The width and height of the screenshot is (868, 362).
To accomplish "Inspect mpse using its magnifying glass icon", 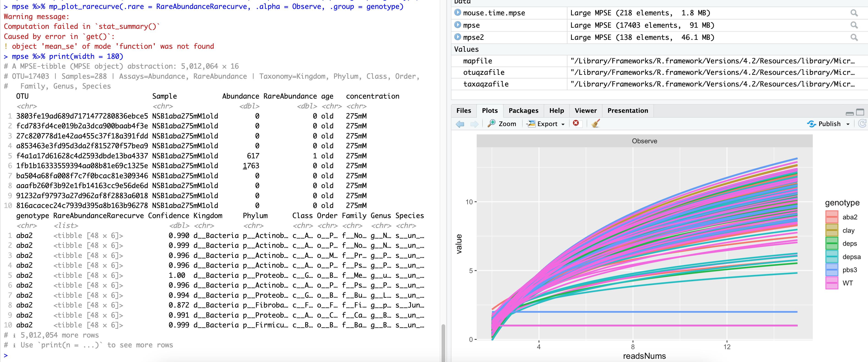I will (x=855, y=25).
